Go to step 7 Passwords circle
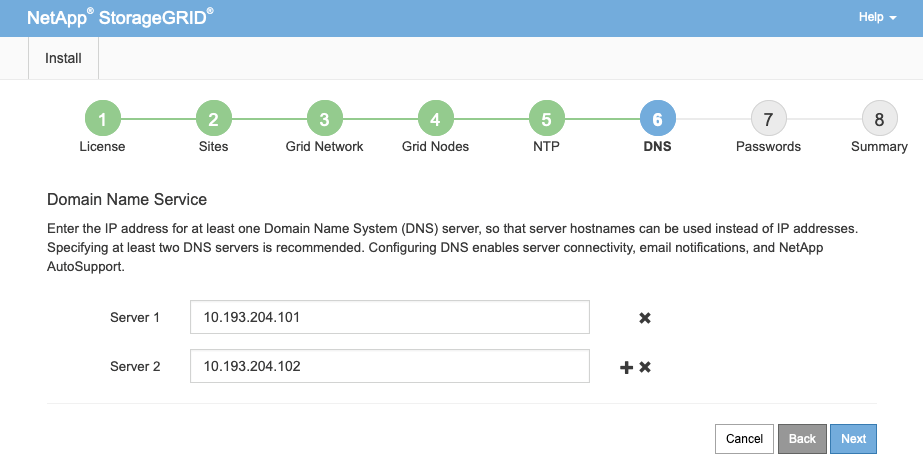This screenshot has width=923, height=462. tap(768, 120)
